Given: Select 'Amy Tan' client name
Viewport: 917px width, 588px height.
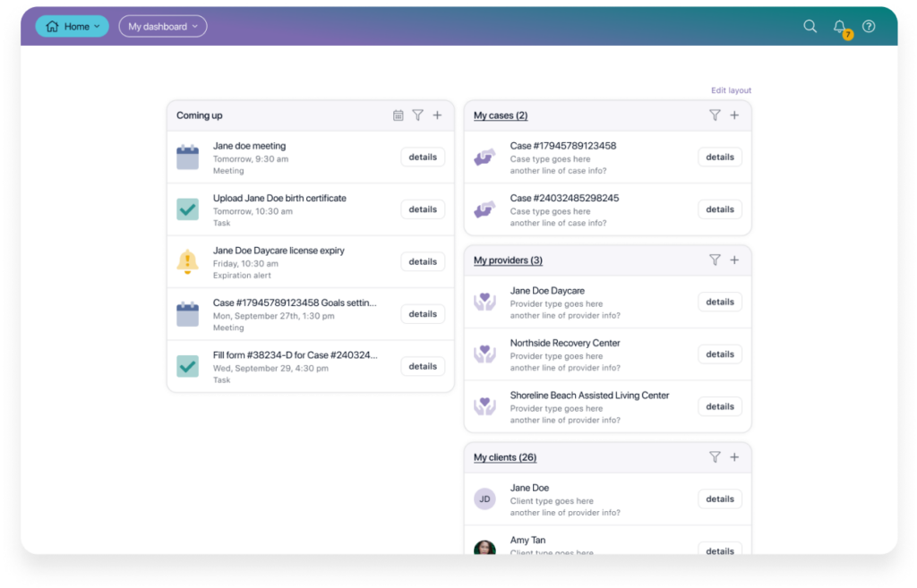Looking at the screenshot, I should pyautogui.click(x=527, y=540).
